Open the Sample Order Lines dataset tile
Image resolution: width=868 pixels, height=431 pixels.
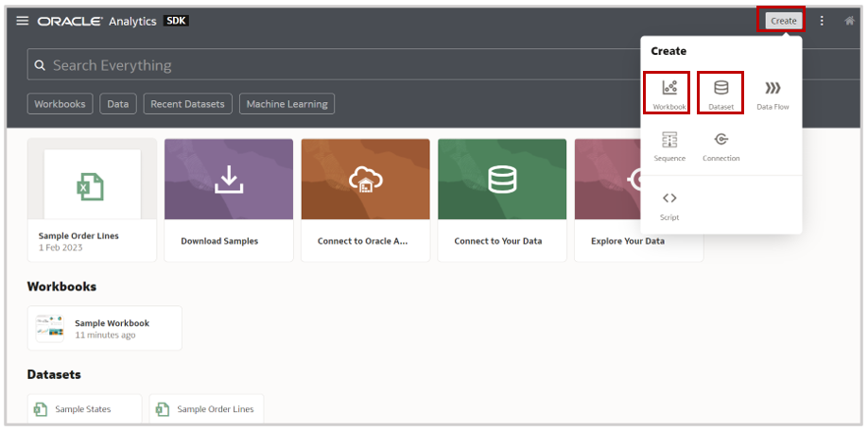[x=206, y=409]
